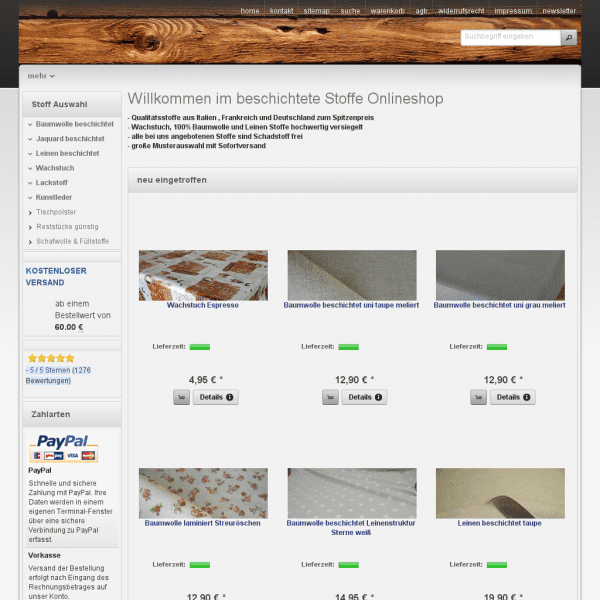The width and height of the screenshot is (600, 600).
Task: Open the Tischpolster category arrow
Action: click(30, 213)
